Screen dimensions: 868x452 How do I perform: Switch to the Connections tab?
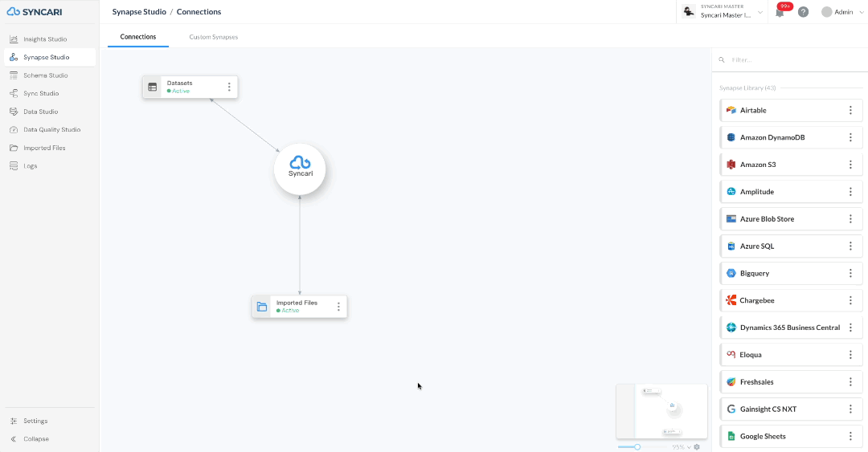point(138,36)
